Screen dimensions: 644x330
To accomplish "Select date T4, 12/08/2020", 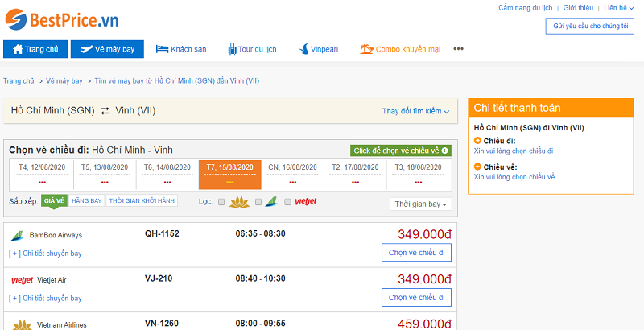I will (x=42, y=175).
